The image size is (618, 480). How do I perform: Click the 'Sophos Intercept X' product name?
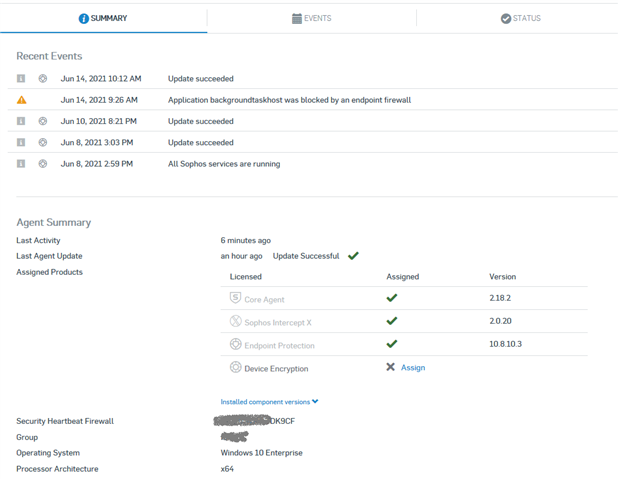click(x=278, y=323)
